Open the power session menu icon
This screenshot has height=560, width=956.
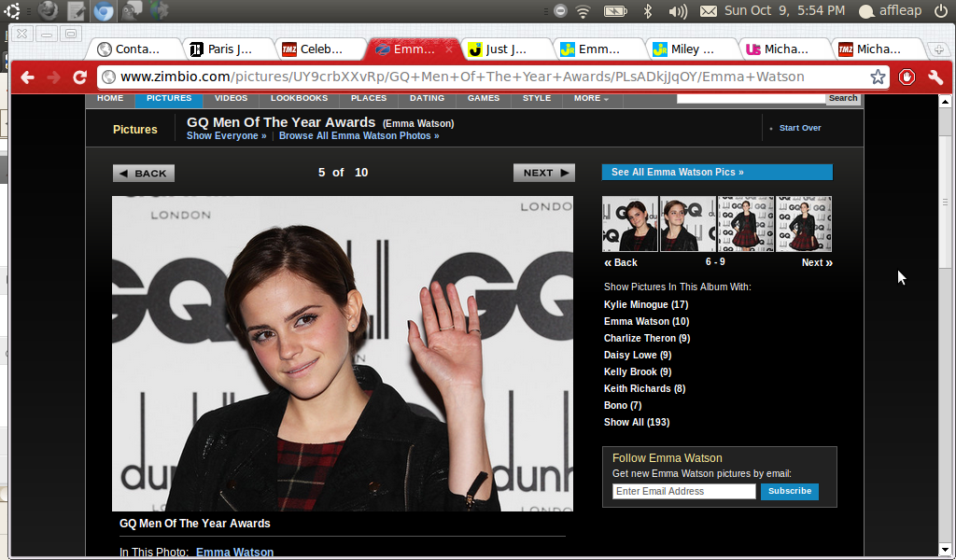coord(941,11)
